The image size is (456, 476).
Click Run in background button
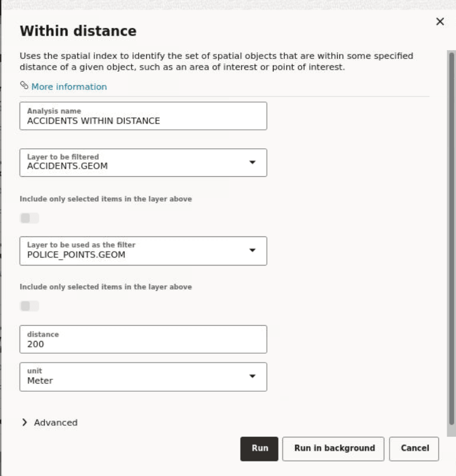click(333, 449)
